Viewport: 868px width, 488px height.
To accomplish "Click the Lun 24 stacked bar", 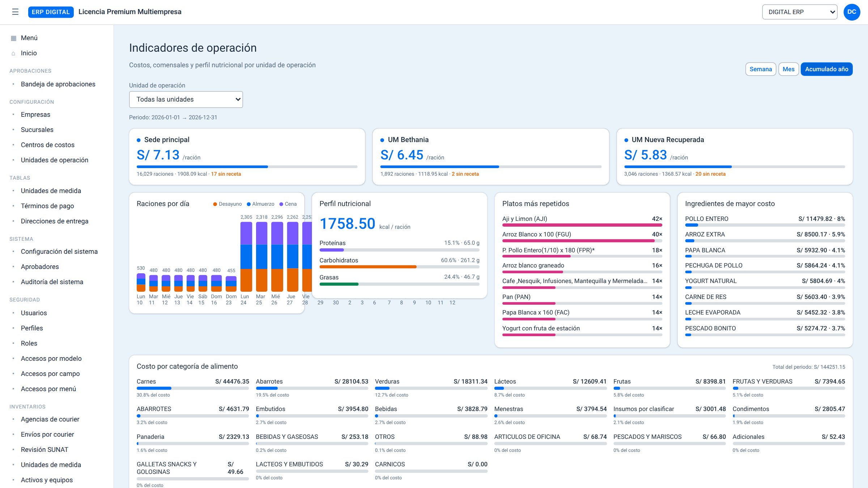I will click(246, 257).
